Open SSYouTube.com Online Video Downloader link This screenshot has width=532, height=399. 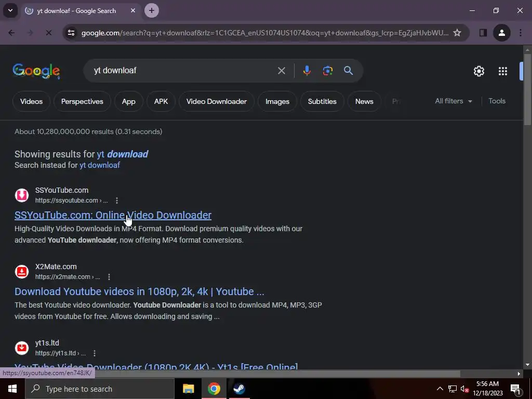pyautogui.click(x=113, y=215)
